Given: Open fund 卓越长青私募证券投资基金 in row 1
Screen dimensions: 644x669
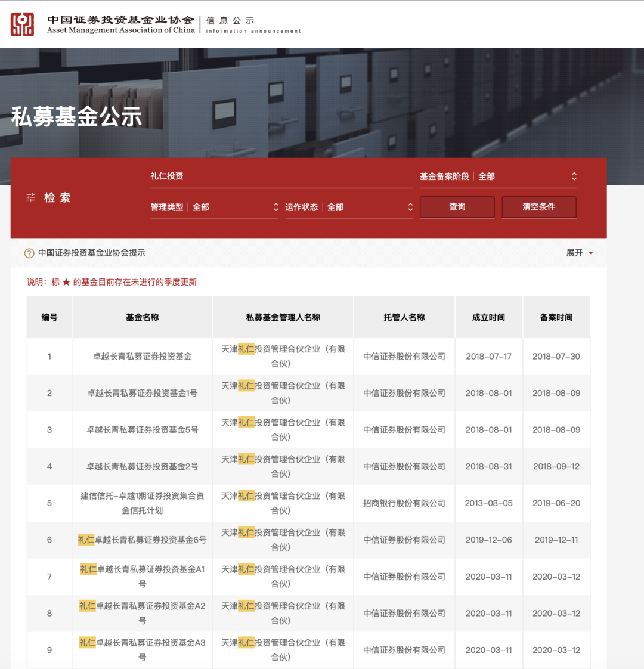Looking at the screenshot, I should pyautogui.click(x=142, y=356).
